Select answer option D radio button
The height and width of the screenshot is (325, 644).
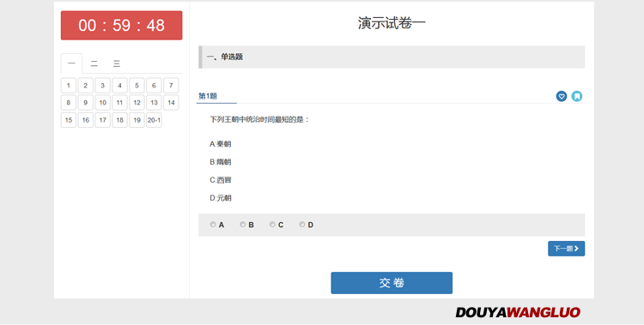(x=302, y=225)
